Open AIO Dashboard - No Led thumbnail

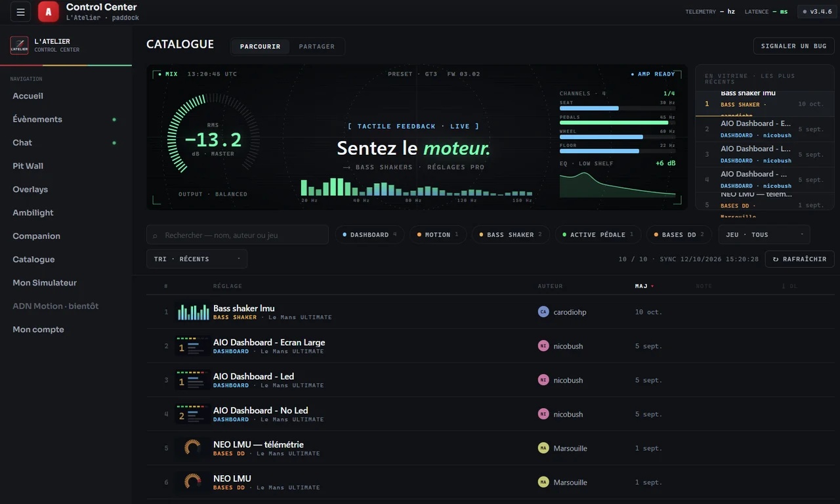193,414
